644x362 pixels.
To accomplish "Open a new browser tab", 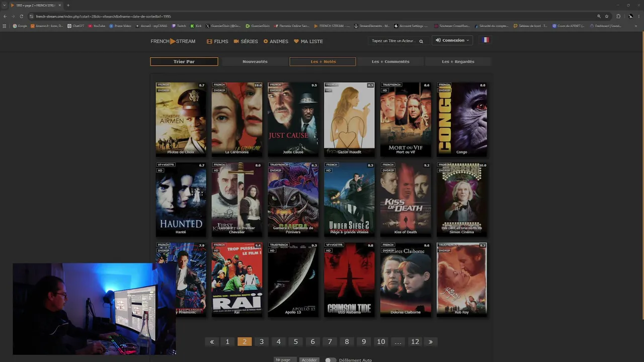I will click(68, 5).
